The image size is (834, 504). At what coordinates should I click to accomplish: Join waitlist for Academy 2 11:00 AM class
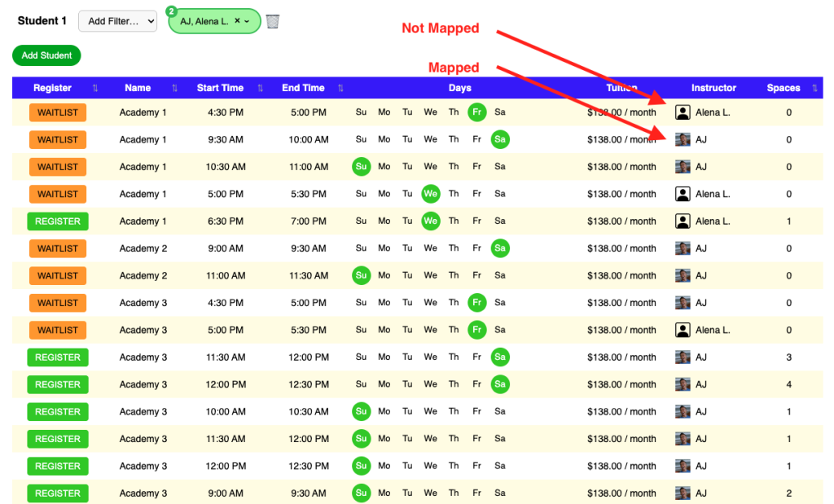(58, 276)
